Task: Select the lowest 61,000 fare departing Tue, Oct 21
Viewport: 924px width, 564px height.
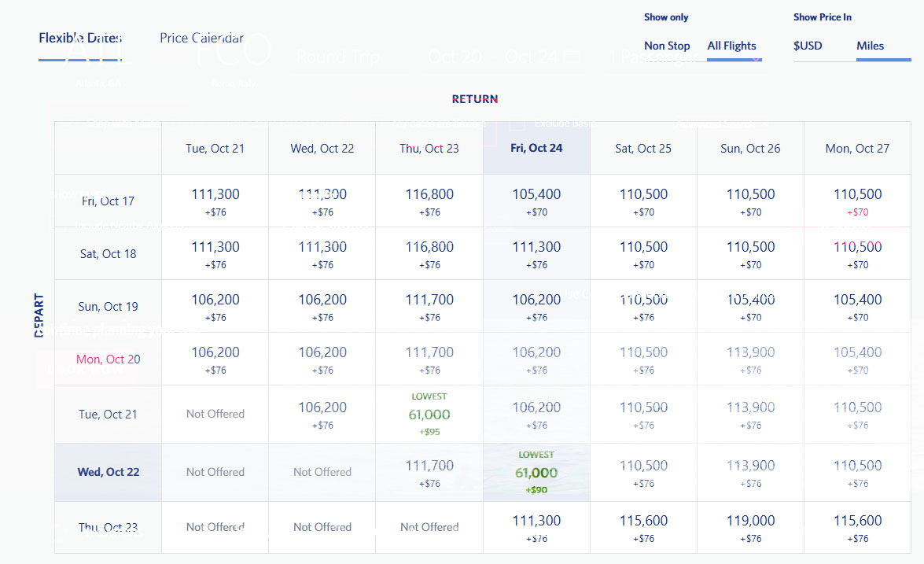Action: (x=429, y=415)
